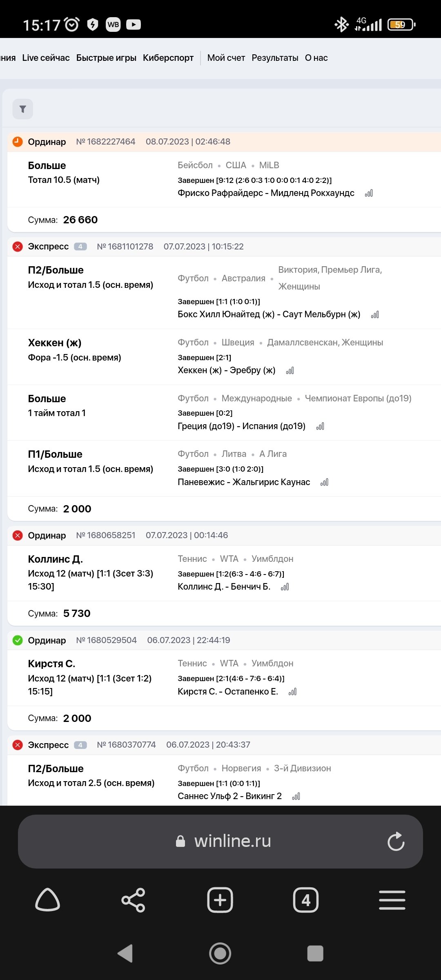Image resolution: width=441 pixels, height=980 pixels.
Task: Go to Live сейчас section
Action: tap(46, 58)
